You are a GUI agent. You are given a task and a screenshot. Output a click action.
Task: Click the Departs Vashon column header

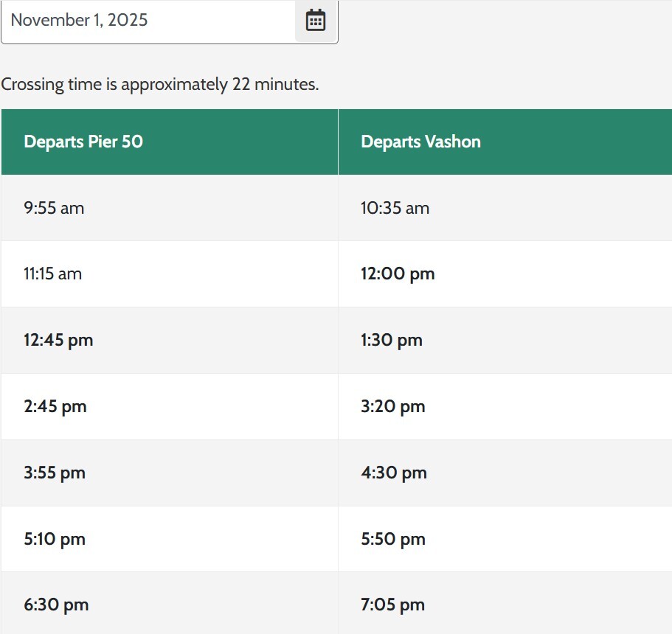tap(420, 142)
